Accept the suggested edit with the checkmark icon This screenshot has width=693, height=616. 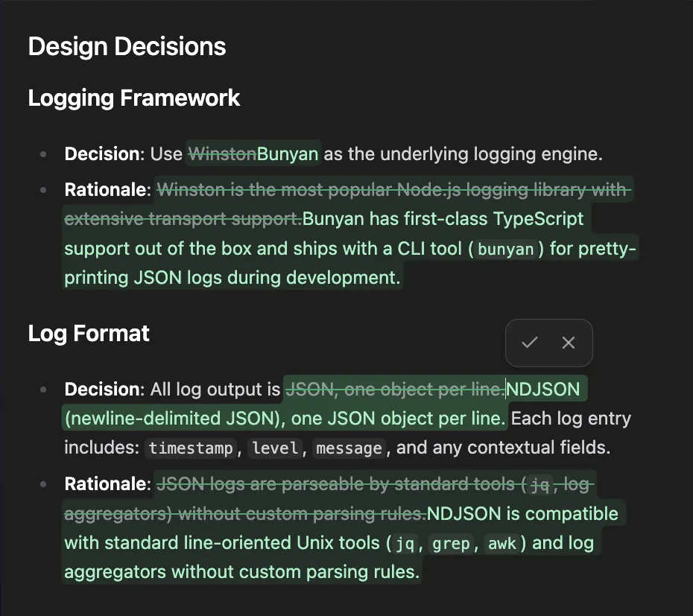point(530,343)
